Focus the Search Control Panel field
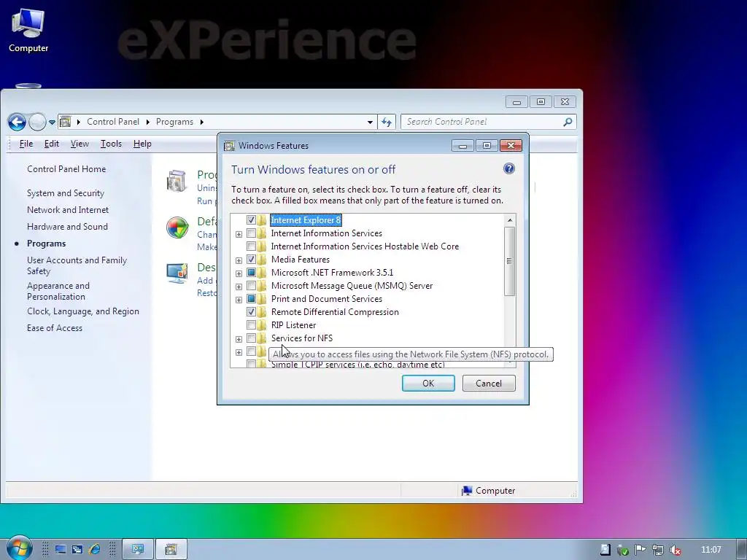 488,122
